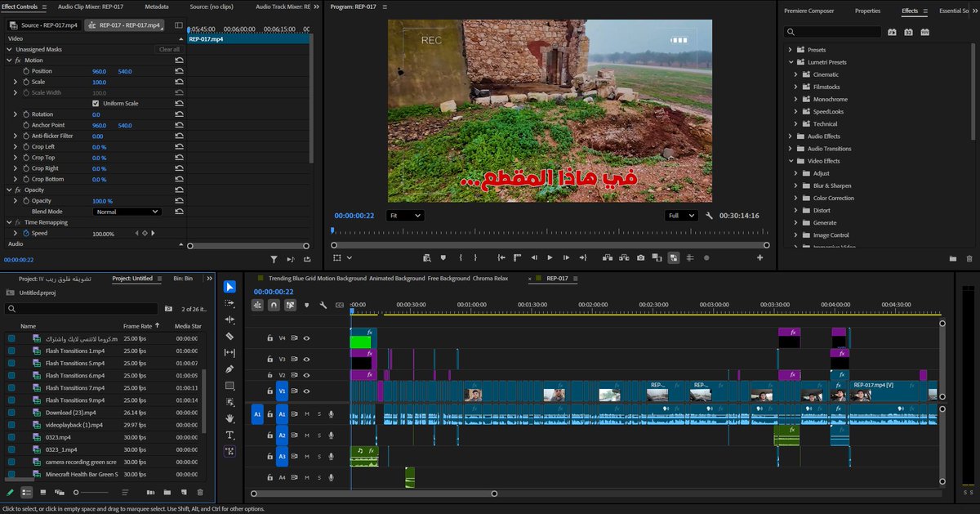Open the Blend Mode Normal dropdown
Screen dimensions: 980x514
[127, 212]
